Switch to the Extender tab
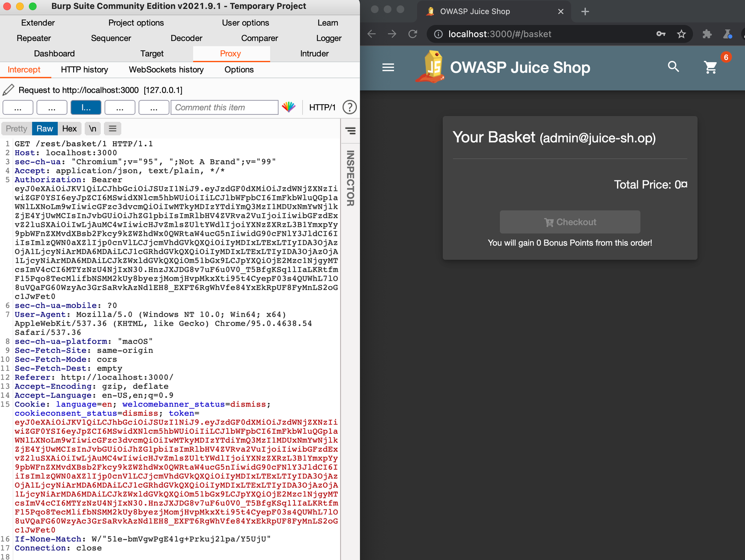Screen dimensions: 745x560 point(38,23)
